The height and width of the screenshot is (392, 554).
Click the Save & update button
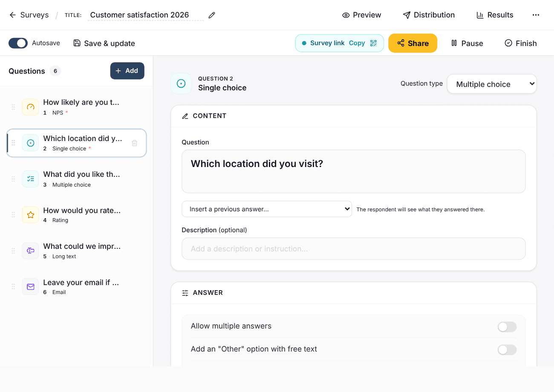pyautogui.click(x=104, y=43)
